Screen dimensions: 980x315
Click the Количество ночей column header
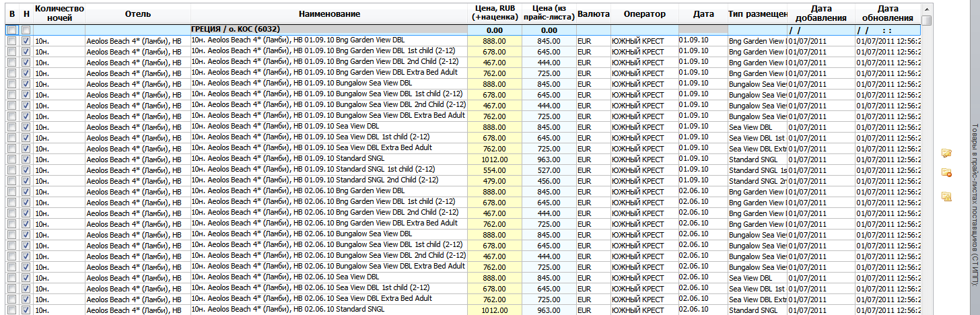59,14
